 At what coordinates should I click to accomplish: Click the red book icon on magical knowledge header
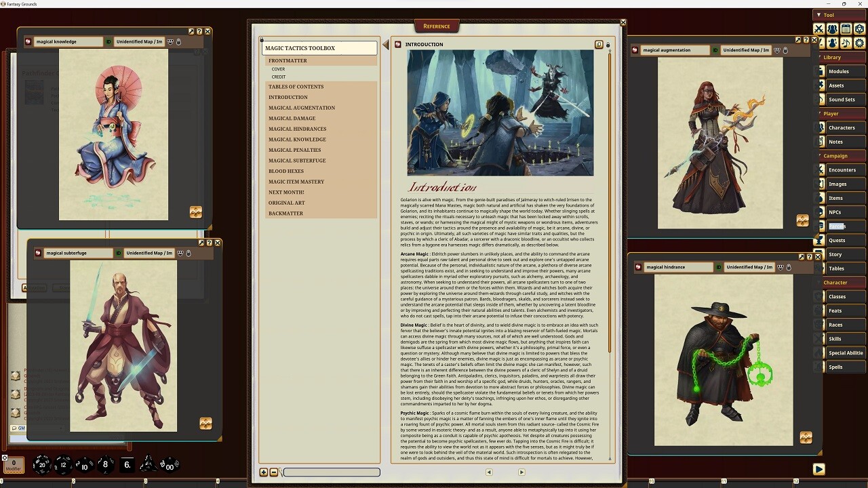[x=28, y=41]
